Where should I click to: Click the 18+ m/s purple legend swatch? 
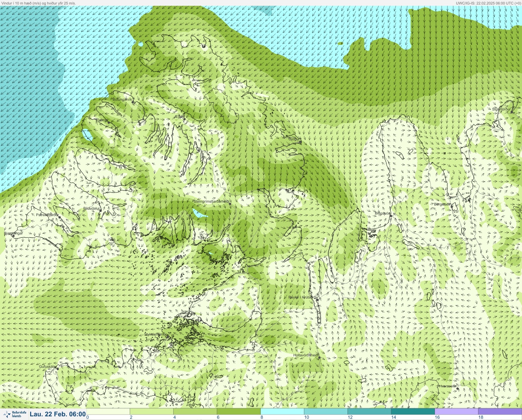pyautogui.click(x=500, y=411)
